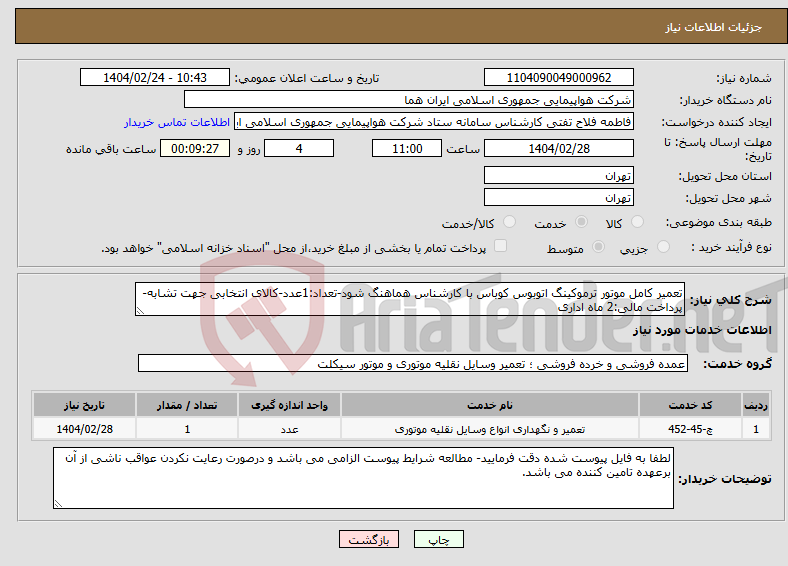Screen dimensions: 788x566
Task: Select the کالا/خدمت radio button
Action: tap(510, 222)
